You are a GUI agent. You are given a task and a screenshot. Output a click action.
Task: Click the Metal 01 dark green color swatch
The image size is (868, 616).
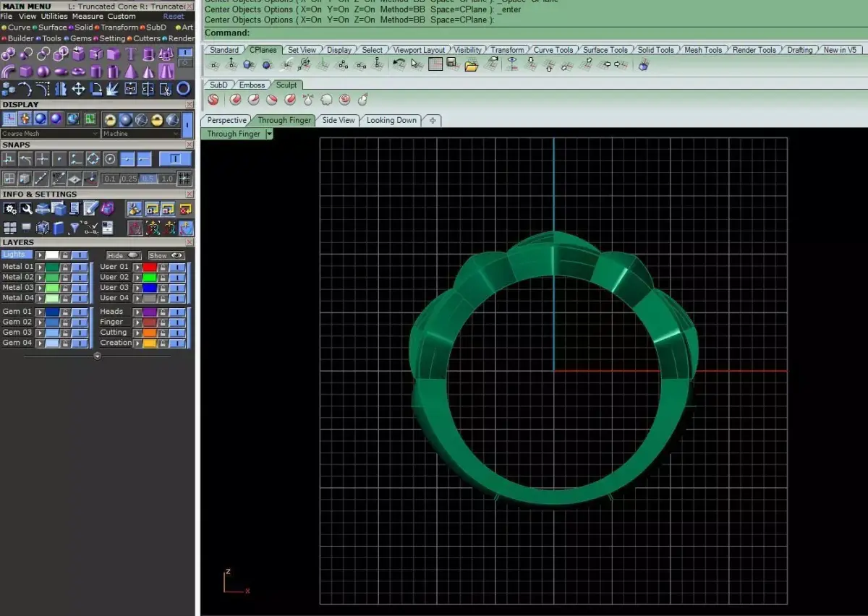[x=52, y=267]
